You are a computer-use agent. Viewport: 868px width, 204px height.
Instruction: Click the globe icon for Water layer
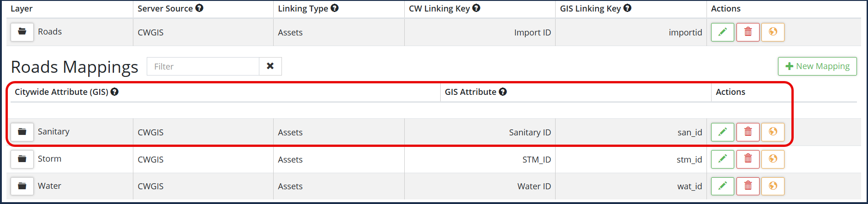pos(772,186)
